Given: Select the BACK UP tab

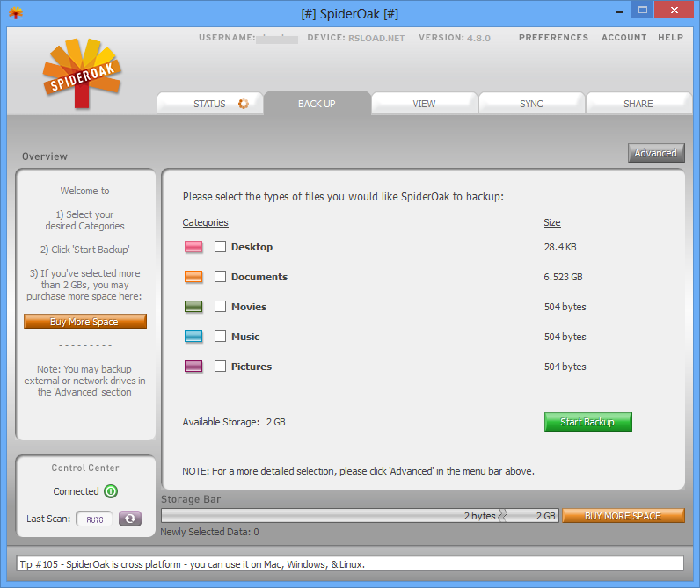Looking at the screenshot, I should click(317, 104).
